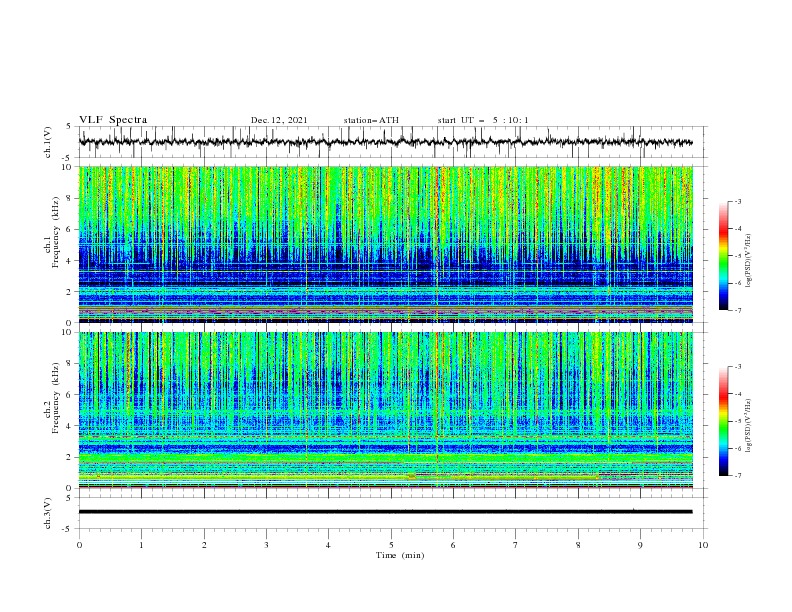This screenshot has height=612, width=792.
Task: Click the ch.2 log(PSD) colorbar label
Action: [x=749, y=426]
